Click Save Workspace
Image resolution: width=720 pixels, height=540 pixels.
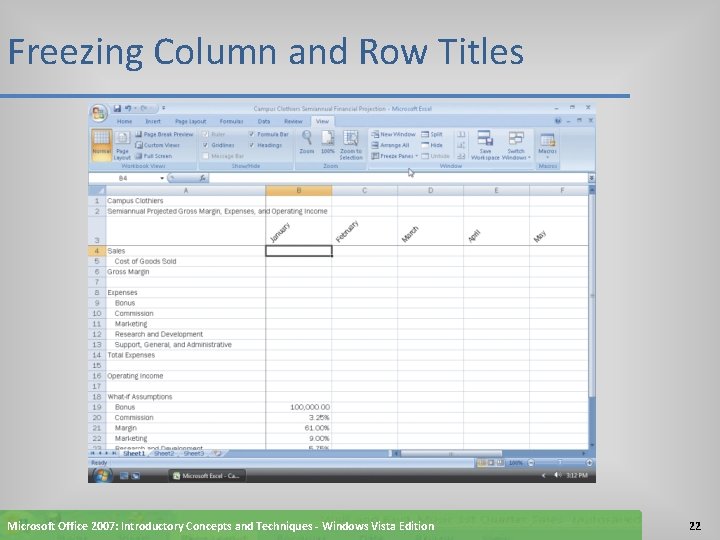tap(485, 145)
